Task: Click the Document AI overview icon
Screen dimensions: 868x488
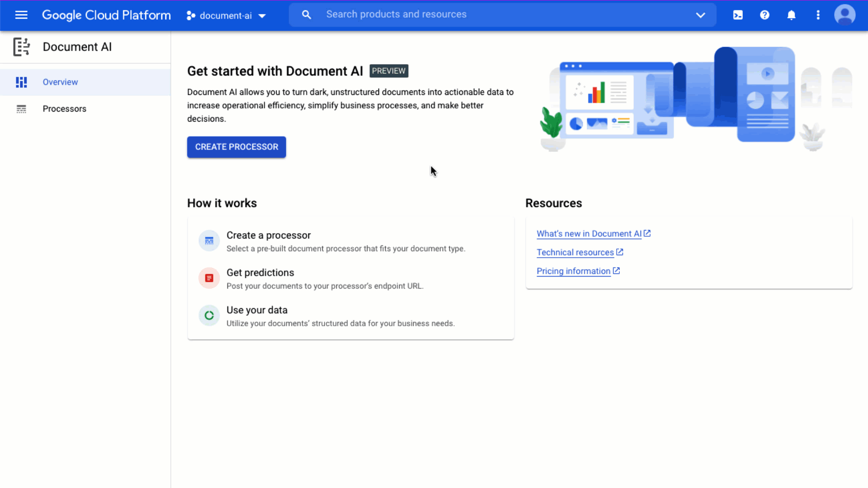Action: (21, 81)
